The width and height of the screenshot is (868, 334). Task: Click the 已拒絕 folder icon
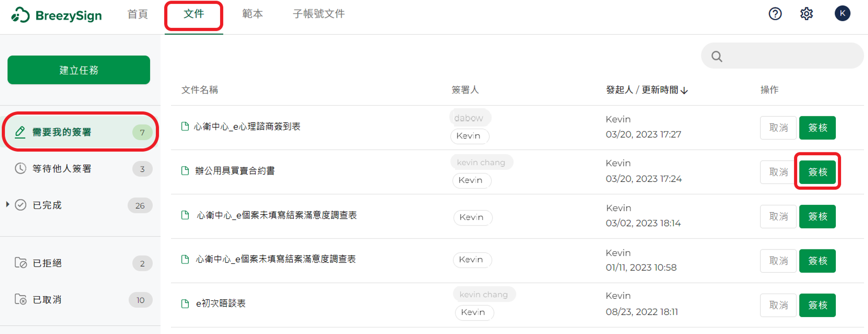(x=20, y=263)
